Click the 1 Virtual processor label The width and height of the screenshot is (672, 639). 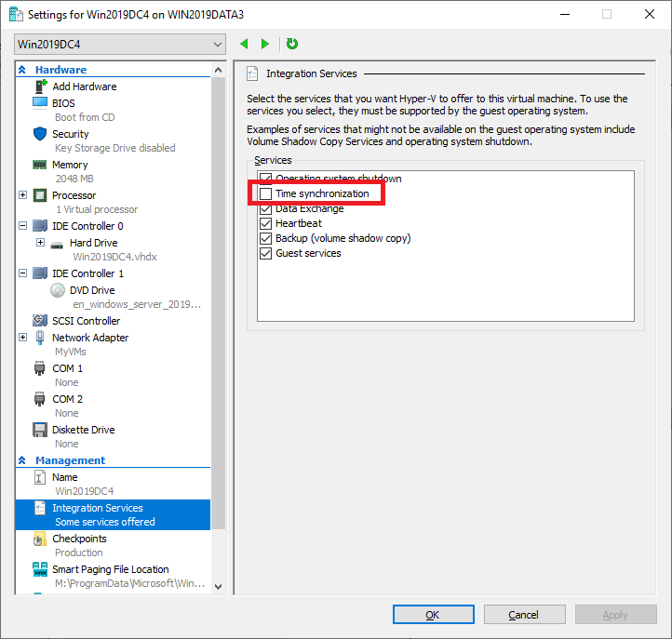(97, 209)
